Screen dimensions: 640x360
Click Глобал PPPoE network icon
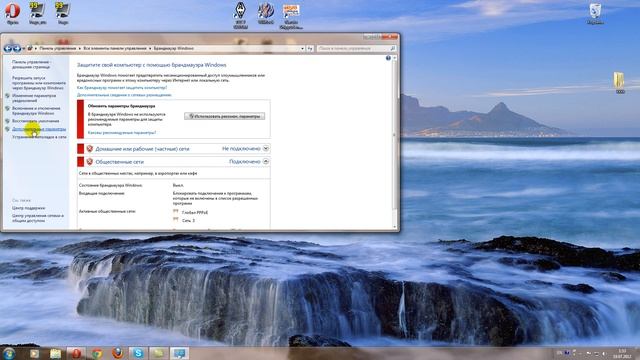(x=176, y=212)
